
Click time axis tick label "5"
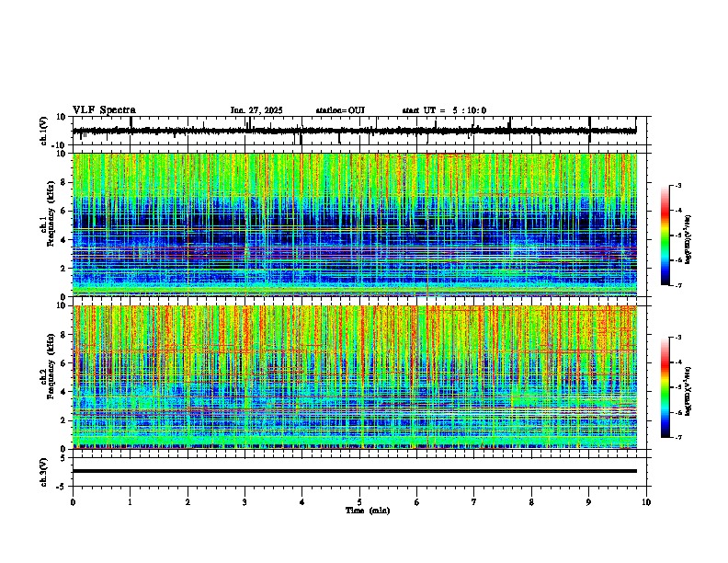pyautogui.click(x=359, y=502)
